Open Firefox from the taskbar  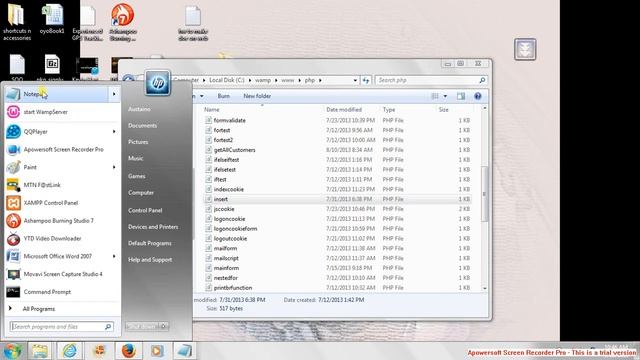128,351
